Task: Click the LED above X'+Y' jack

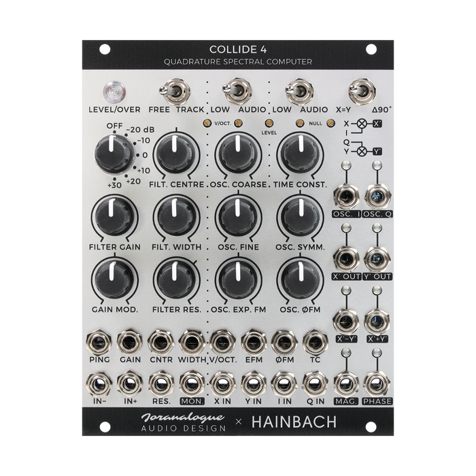Action: point(377,290)
